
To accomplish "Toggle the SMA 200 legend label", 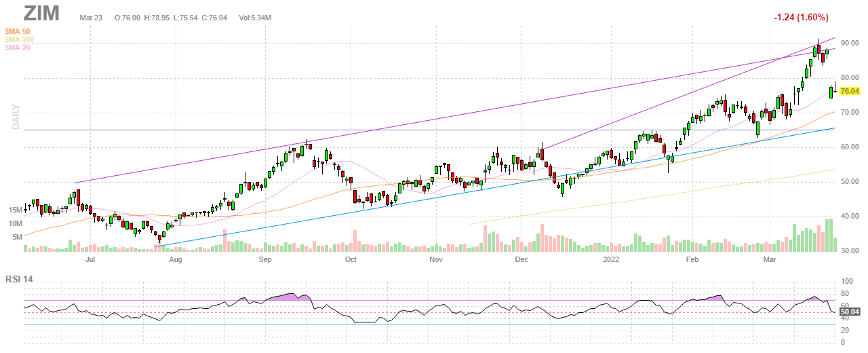I will pos(18,39).
